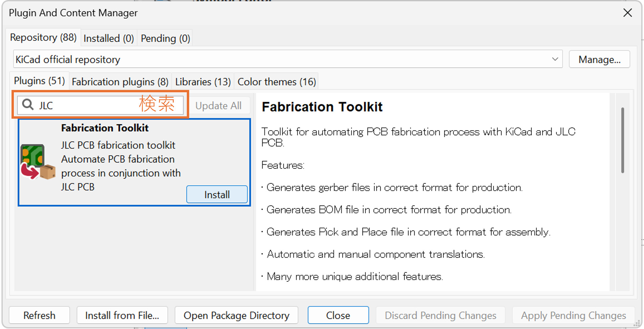Click the Fabrication Toolkit description heading
The image size is (644, 329).
[x=322, y=107]
